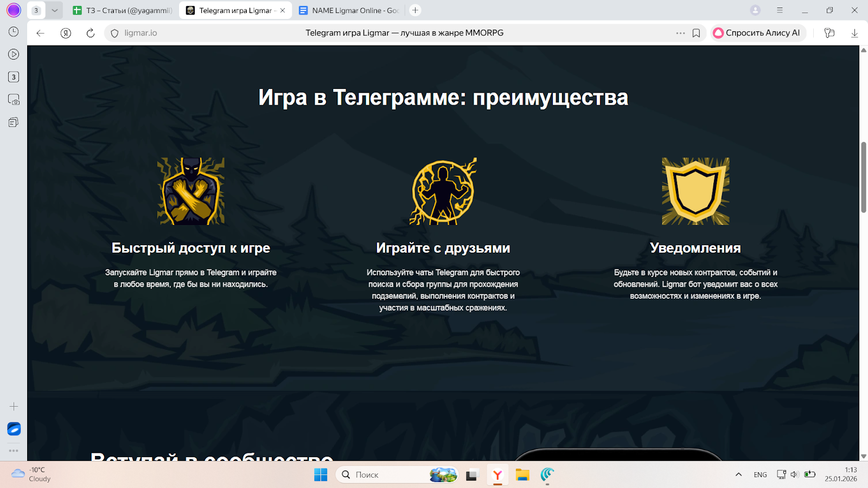
Task: Click the browser back arrow
Action: point(40,33)
